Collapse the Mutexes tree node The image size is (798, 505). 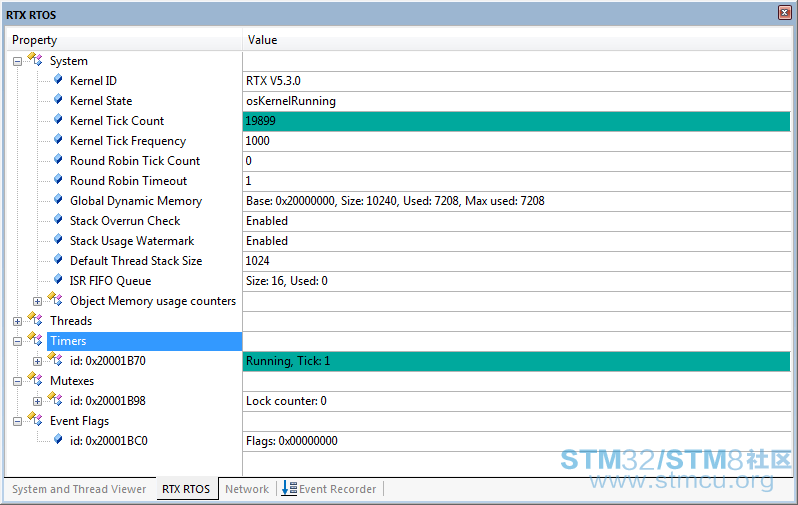[17, 381]
